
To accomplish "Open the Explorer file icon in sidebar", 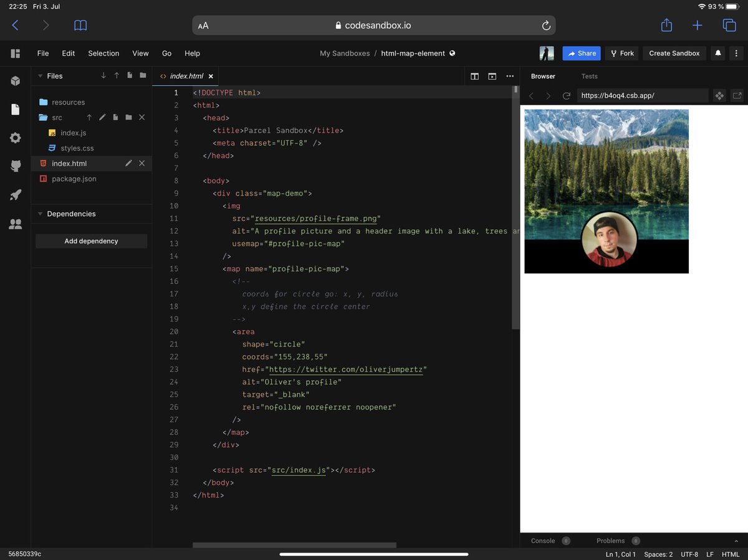I will click(16, 109).
